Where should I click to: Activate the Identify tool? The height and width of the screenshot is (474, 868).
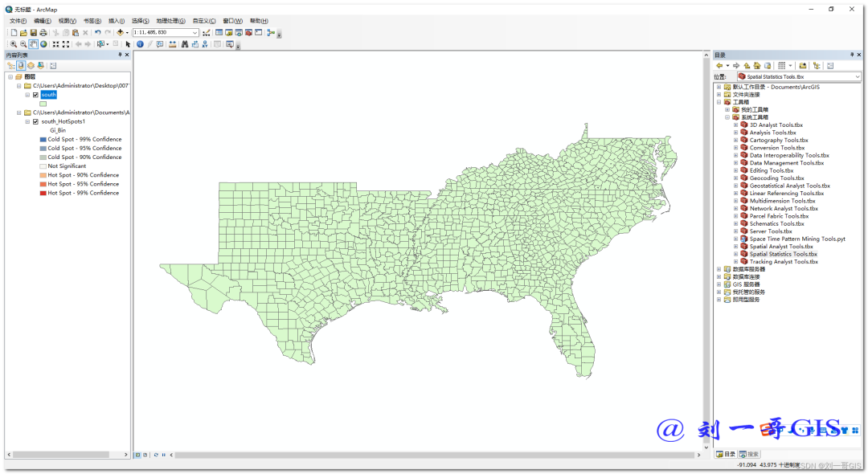[x=140, y=44]
